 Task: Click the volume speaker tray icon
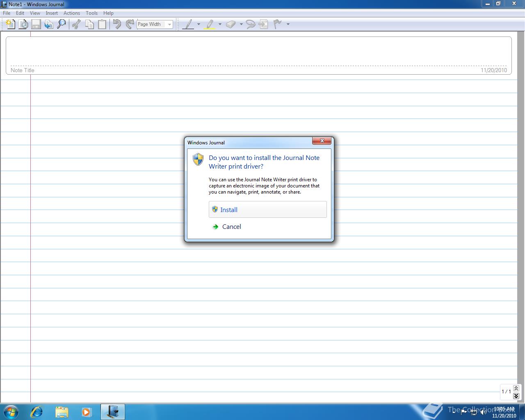pos(484,412)
